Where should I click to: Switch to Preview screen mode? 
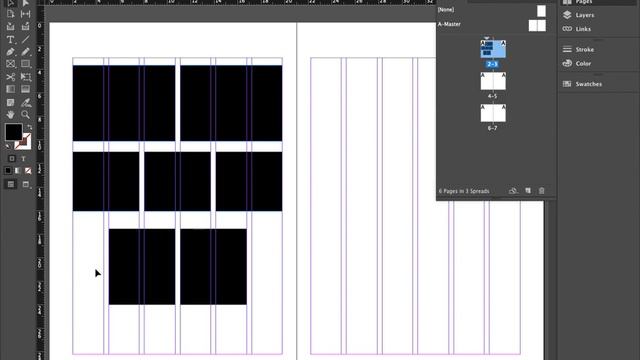[26, 184]
